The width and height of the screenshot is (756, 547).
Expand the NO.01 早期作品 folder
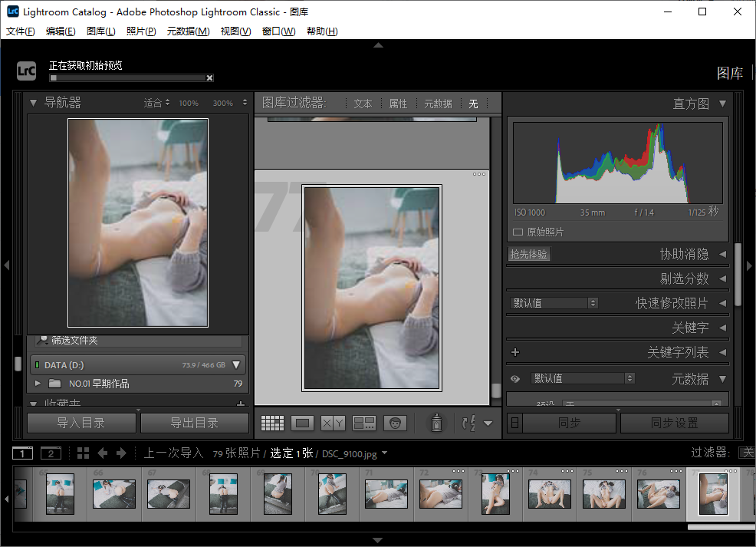(x=38, y=384)
